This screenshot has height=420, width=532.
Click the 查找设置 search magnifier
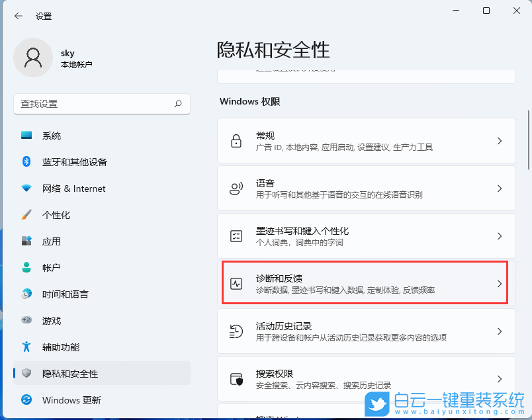click(177, 104)
